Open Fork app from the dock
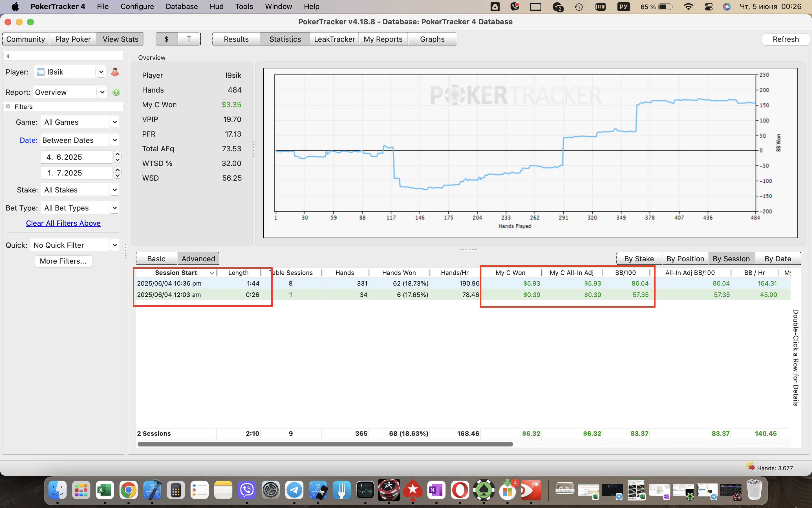 click(x=342, y=491)
